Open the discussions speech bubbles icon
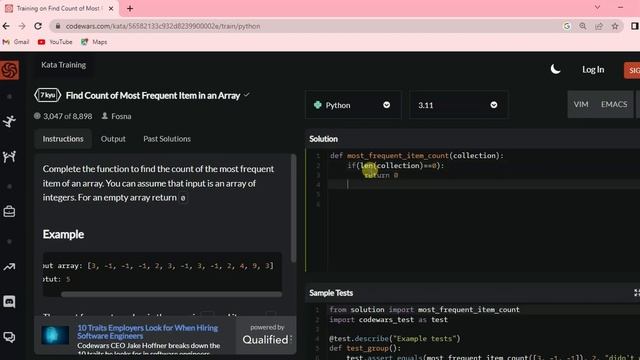This screenshot has height=360, width=640. 9,337
